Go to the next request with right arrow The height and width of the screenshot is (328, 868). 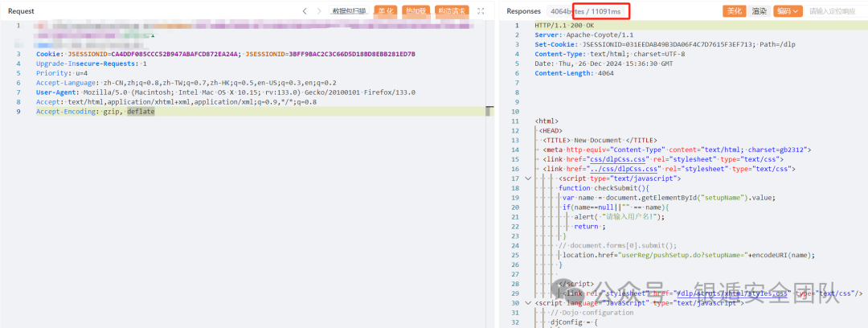click(319, 11)
